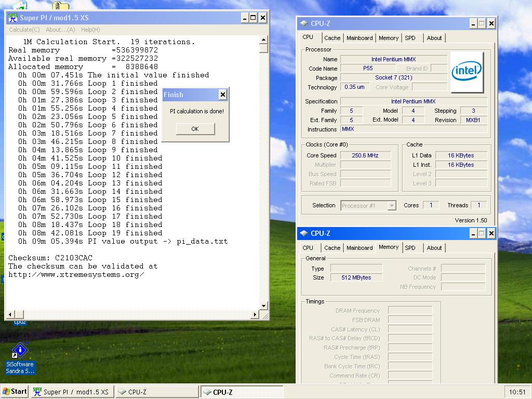532x399 pixels.
Task: Click Super PI horizontal scrollbar right arrow
Action: pos(255,314)
